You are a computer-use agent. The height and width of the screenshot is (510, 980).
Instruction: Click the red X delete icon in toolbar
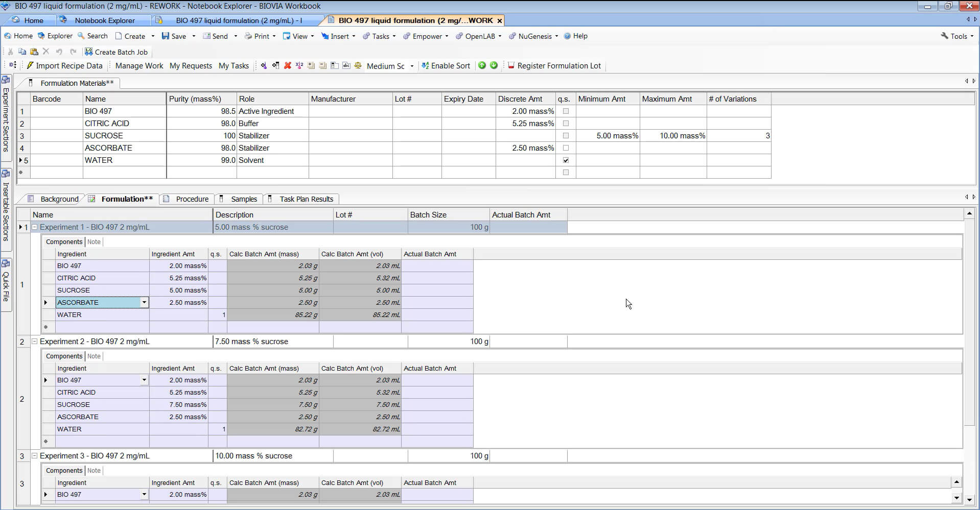[x=288, y=66]
